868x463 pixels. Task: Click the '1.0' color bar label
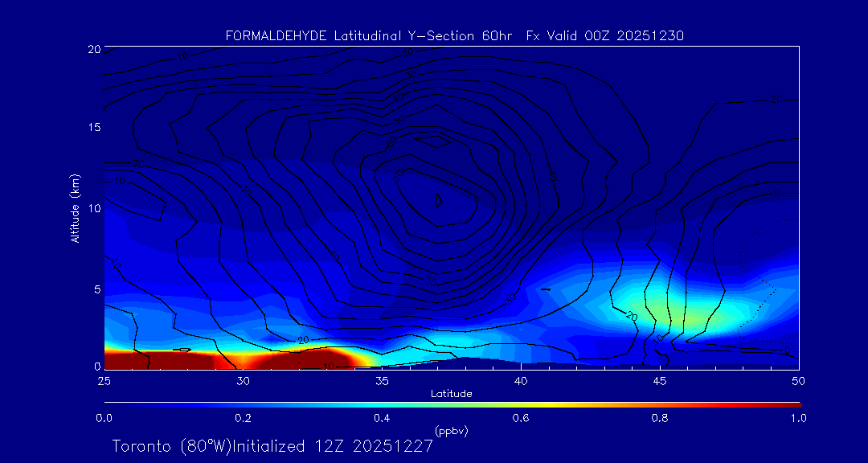pos(798,419)
